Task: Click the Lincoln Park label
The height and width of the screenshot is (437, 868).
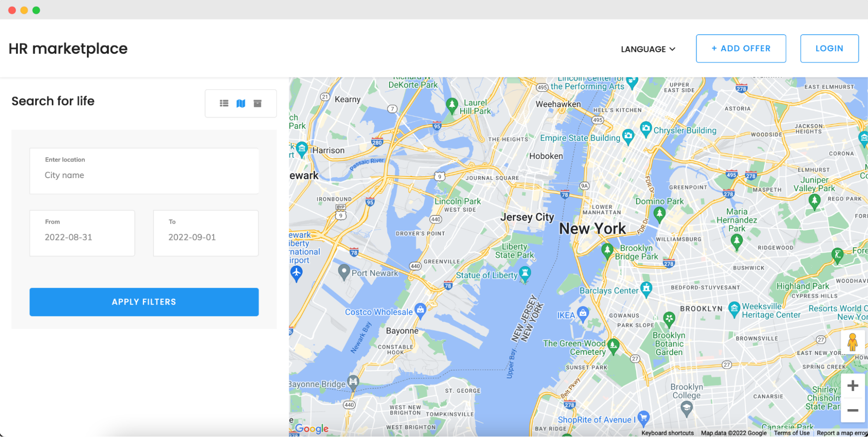Action: 458,202
